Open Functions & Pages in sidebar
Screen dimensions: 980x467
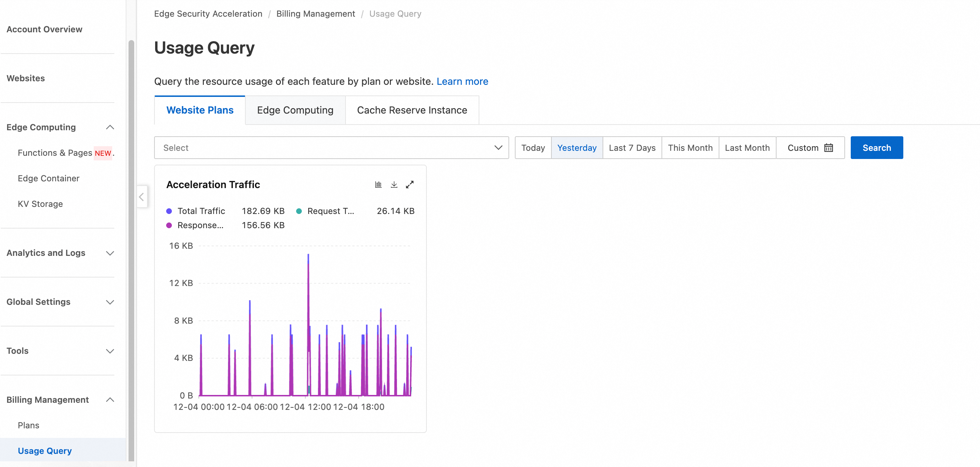pos(55,153)
